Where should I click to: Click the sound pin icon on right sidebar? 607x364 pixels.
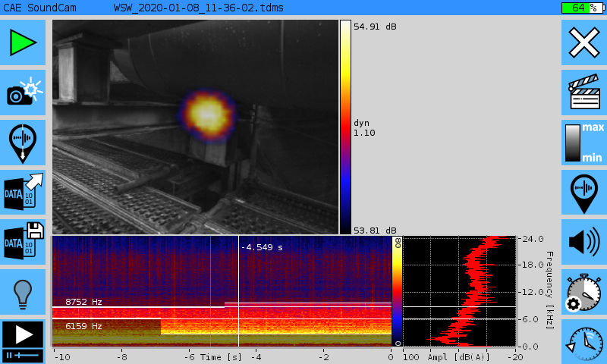click(583, 192)
